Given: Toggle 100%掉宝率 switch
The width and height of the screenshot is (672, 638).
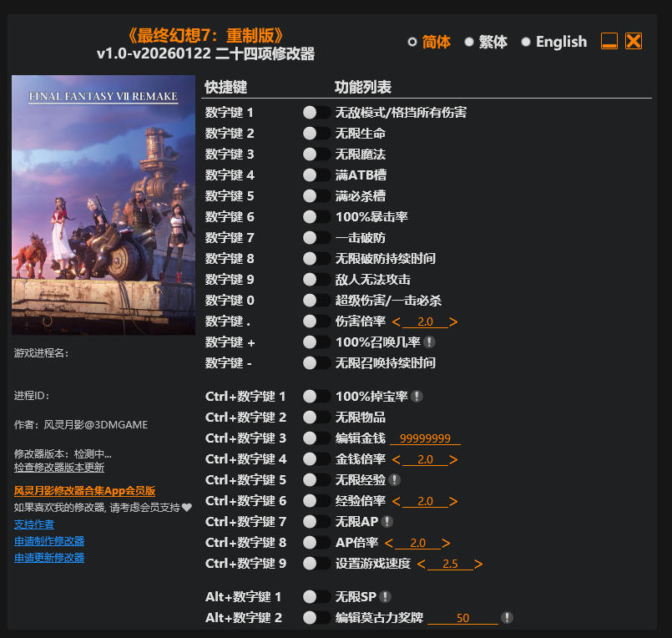Looking at the screenshot, I should click(x=316, y=397).
